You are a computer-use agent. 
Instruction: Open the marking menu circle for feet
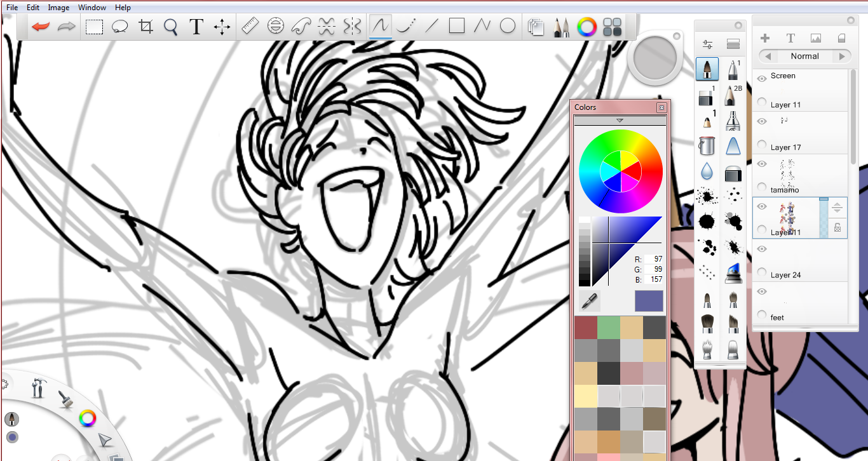(x=762, y=314)
